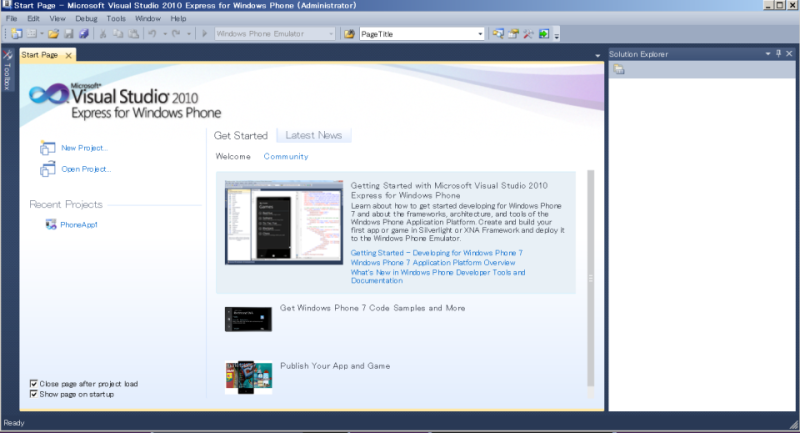Switch to the Latest News tab
This screenshot has width=800, height=433.
(314, 135)
